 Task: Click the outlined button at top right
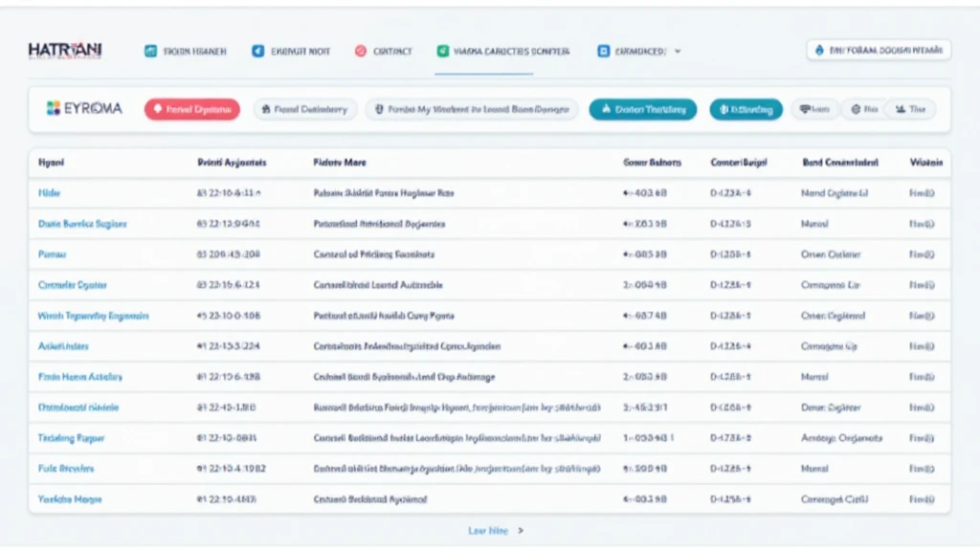(x=879, y=51)
